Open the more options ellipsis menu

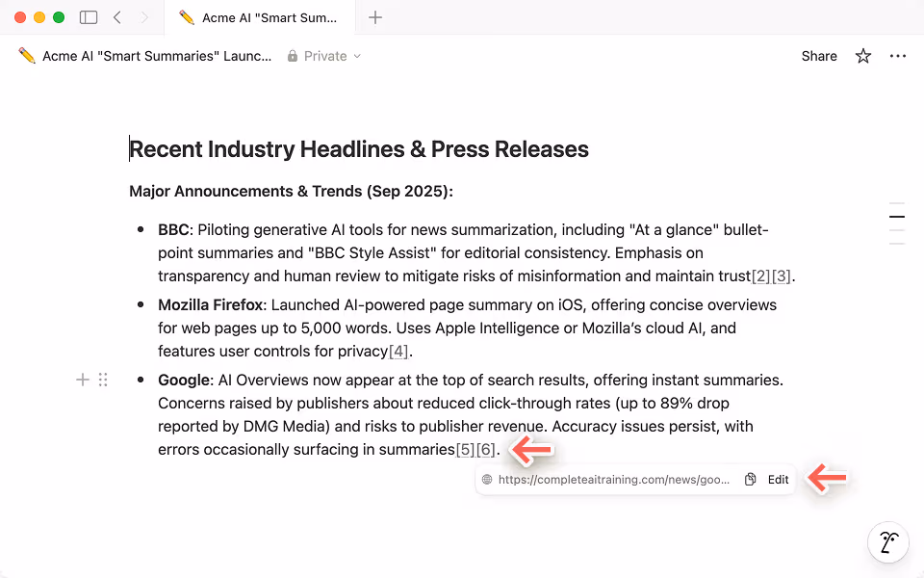898,56
